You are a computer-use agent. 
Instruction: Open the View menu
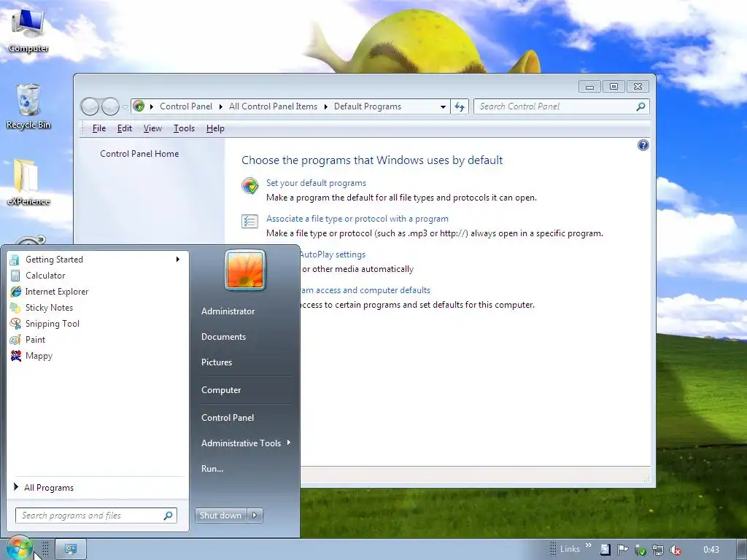click(x=152, y=128)
